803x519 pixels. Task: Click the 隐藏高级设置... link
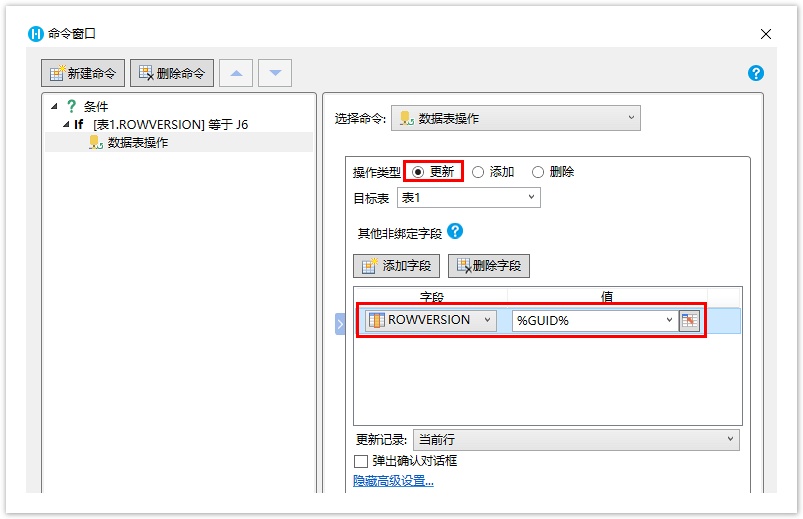[393, 481]
